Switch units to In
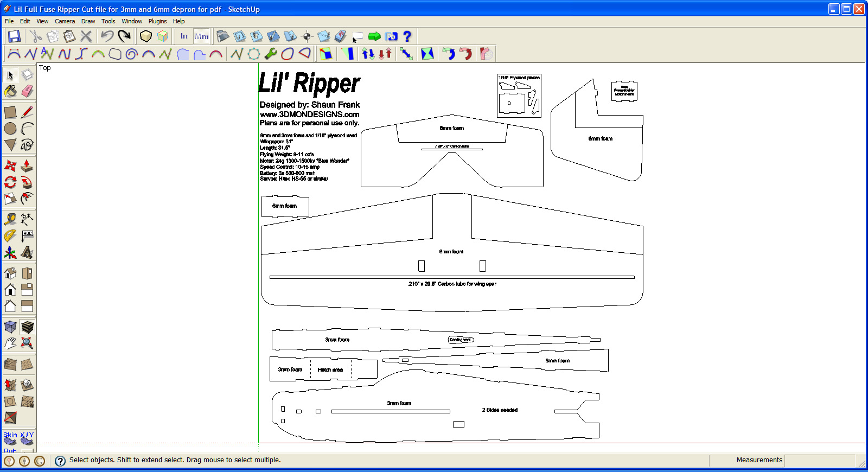This screenshot has width=868, height=472. coord(184,36)
